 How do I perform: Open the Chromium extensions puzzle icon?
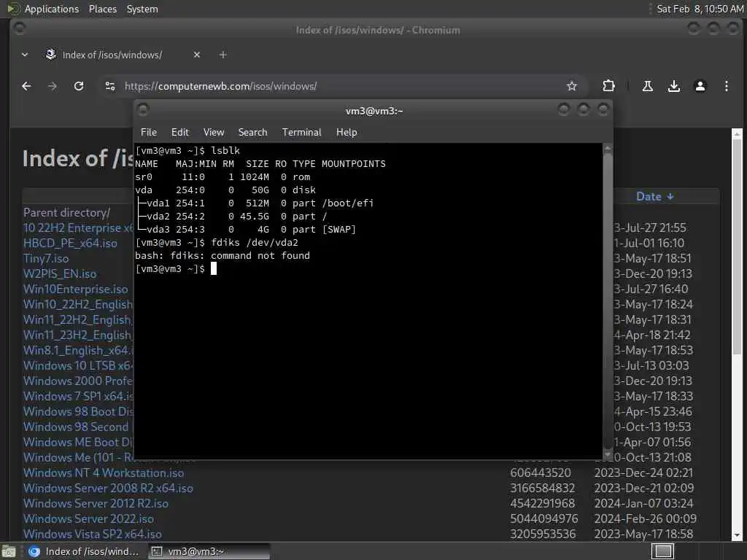608,86
